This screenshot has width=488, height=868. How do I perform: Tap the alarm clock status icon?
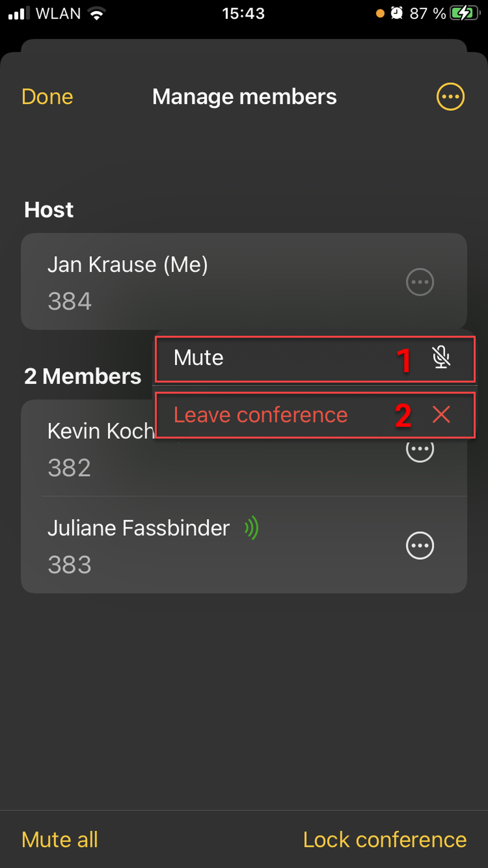(x=396, y=13)
